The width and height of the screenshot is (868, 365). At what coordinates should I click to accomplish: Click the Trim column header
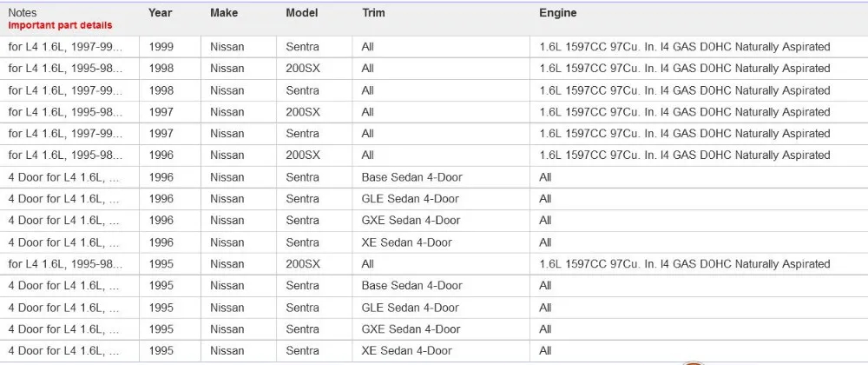tap(373, 13)
